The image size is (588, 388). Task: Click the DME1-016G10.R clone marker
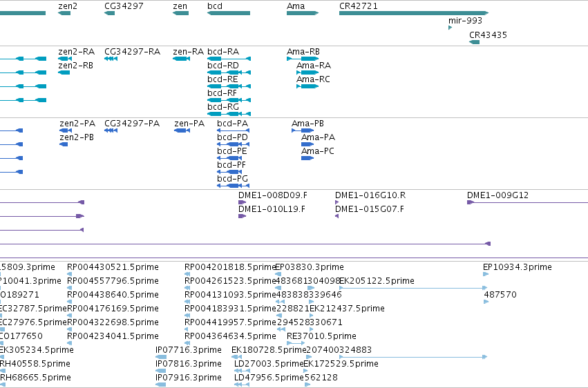point(336,202)
